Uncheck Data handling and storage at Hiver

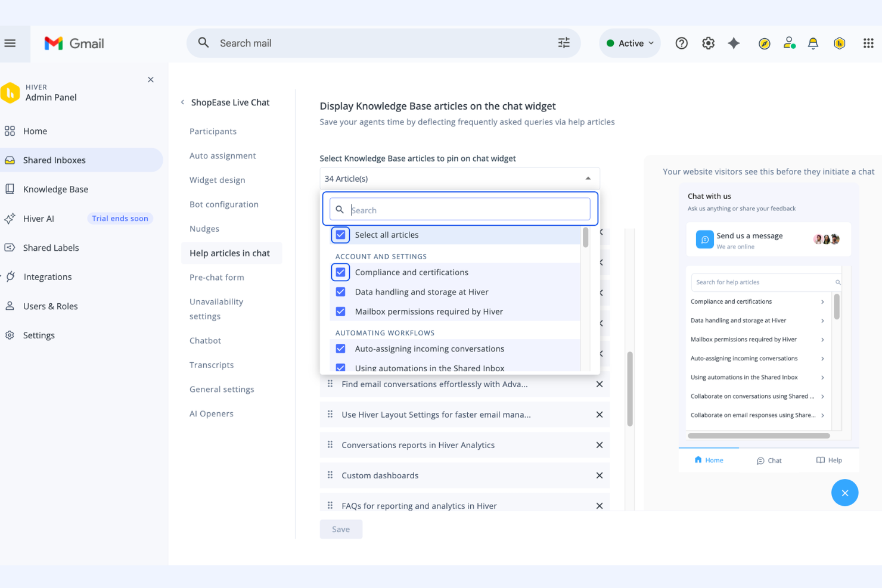coord(340,292)
